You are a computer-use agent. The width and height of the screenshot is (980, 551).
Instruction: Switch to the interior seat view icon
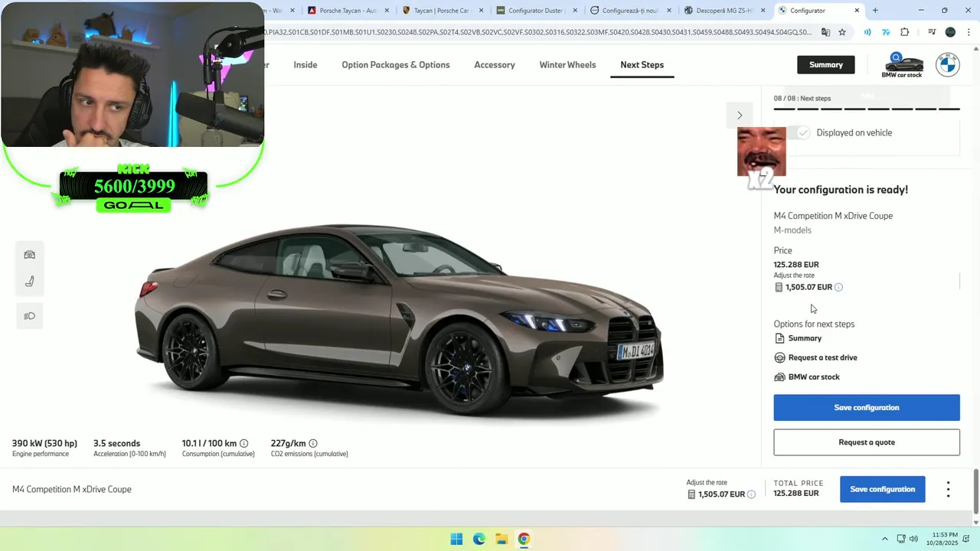click(x=29, y=282)
